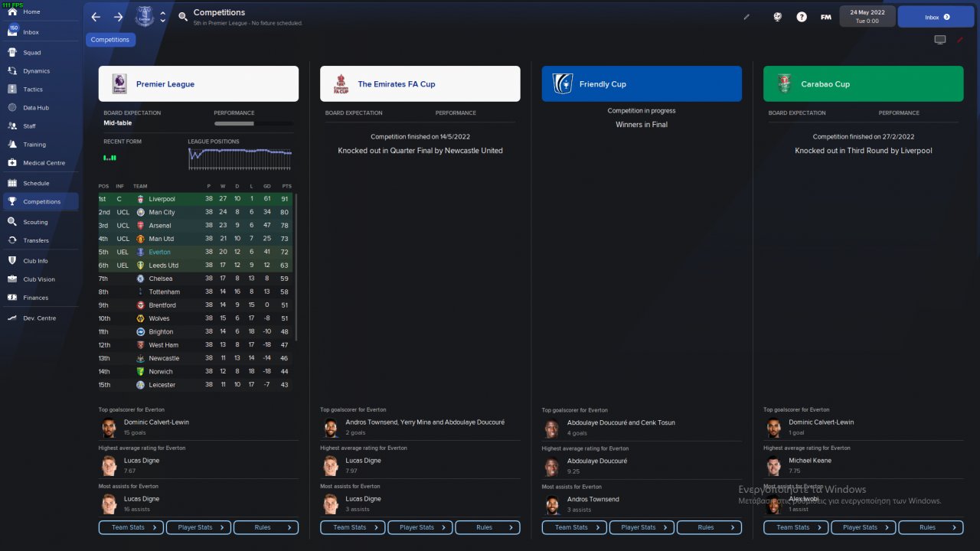Screen dimensions: 980x551
Task: Open the help question mark icon
Action: [x=802, y=17]
